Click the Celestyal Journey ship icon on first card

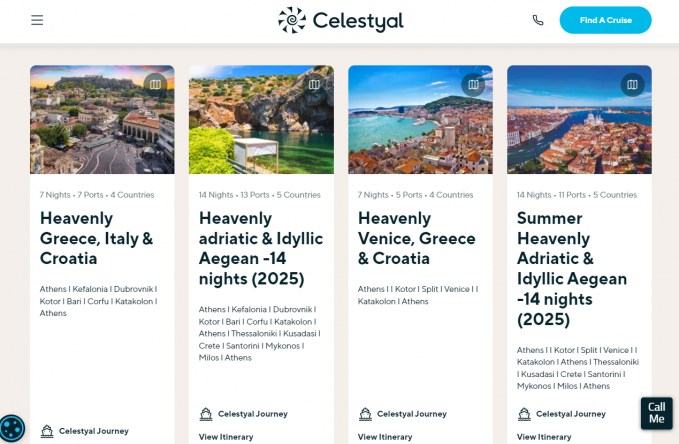coord(47,432)
